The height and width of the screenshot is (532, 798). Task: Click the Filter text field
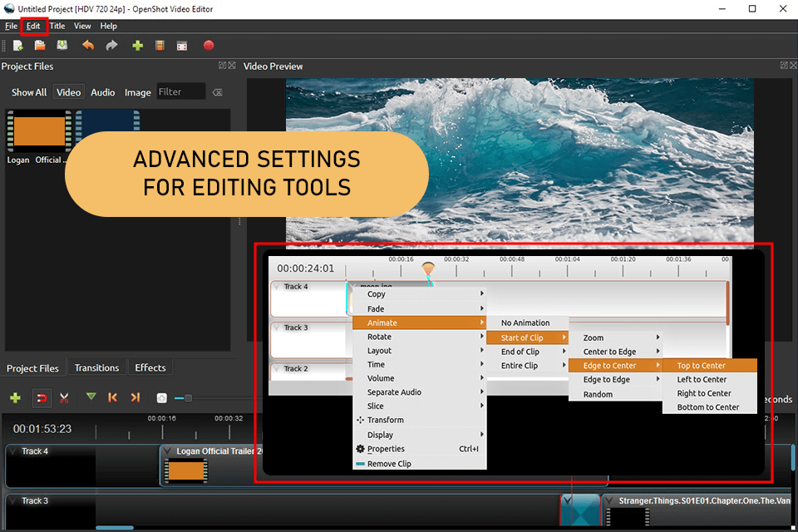181,91
